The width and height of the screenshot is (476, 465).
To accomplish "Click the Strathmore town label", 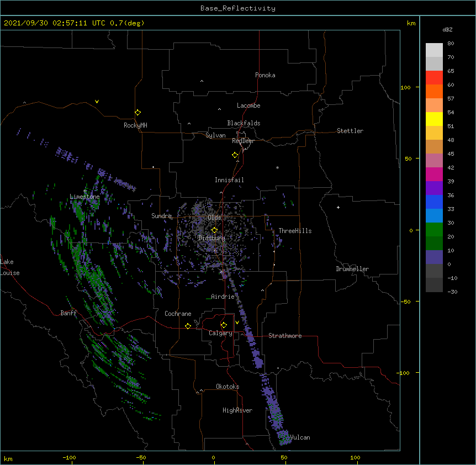I will click(285, 336).
